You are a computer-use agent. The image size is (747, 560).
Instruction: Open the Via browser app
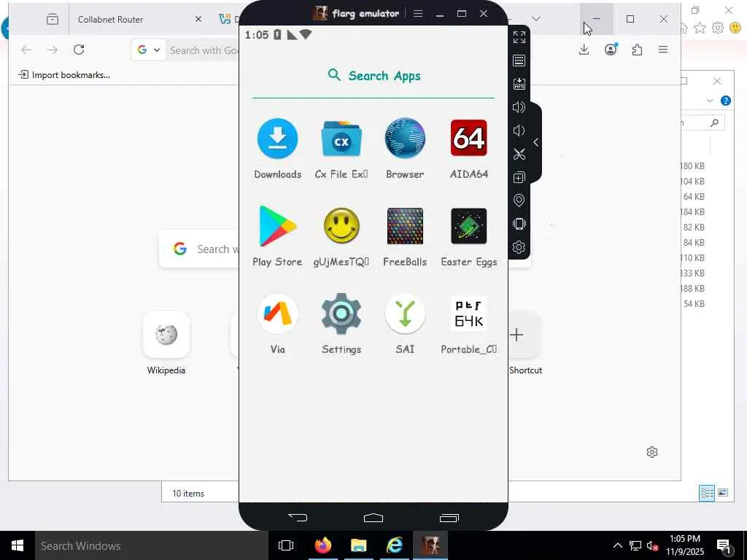(x=278, y=314)
